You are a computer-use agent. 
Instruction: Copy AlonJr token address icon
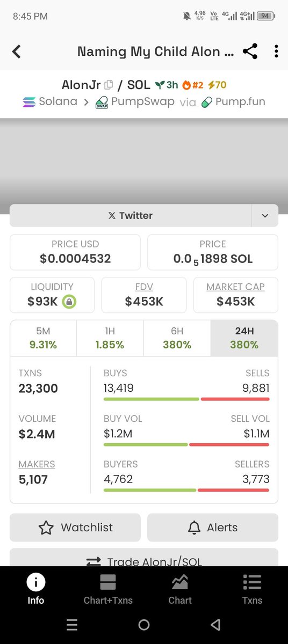point(109,85)
